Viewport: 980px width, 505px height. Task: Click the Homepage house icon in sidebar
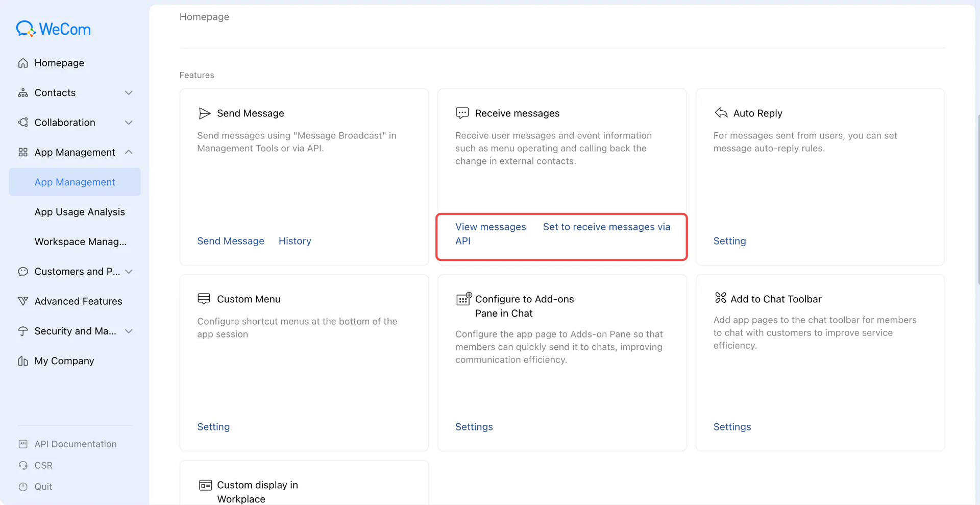pos(23,63)
